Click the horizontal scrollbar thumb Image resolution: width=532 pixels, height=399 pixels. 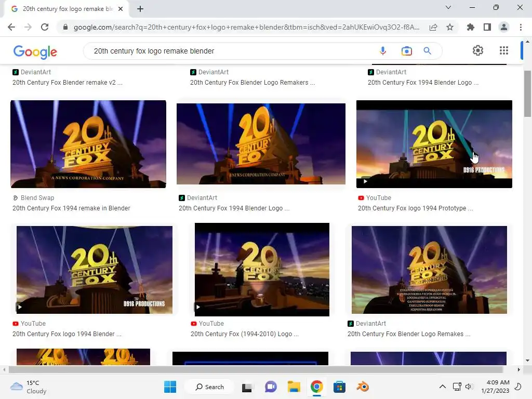coord(256,369)
